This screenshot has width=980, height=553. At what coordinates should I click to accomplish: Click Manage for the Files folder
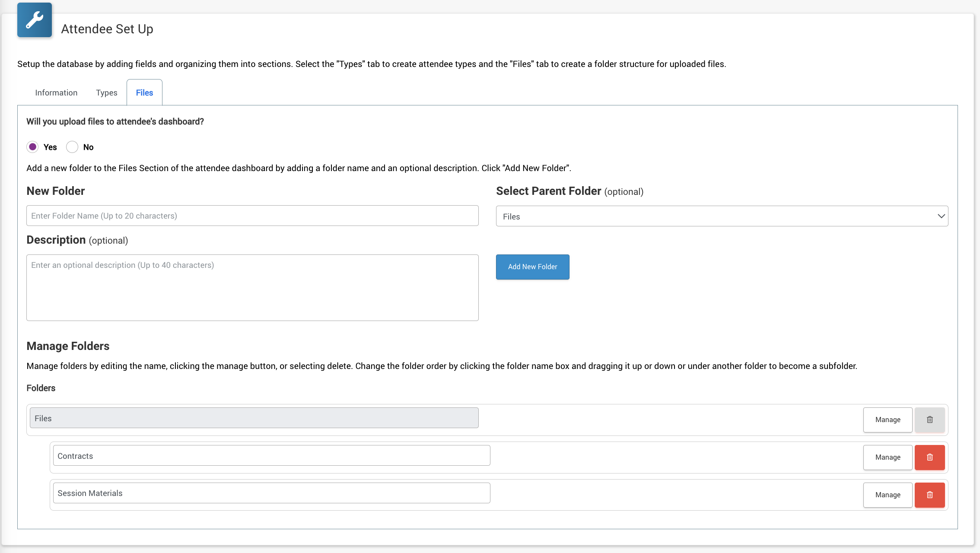[888, 420]
